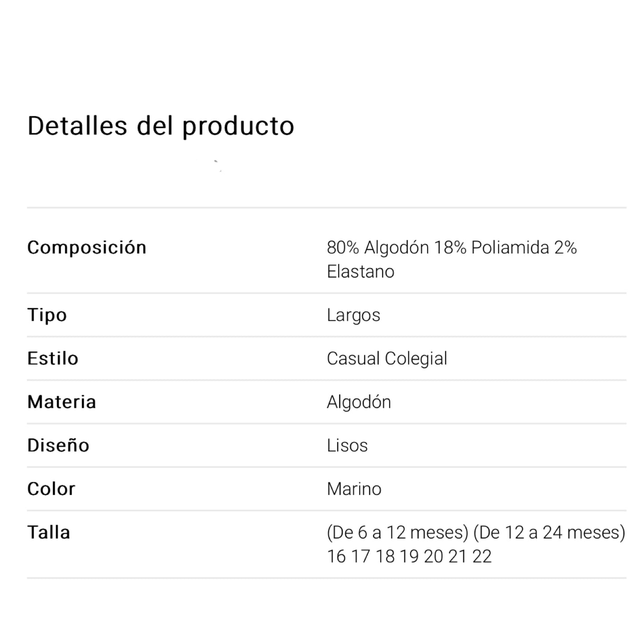Click size number 19 in Talla
Image resolution: width=644 pixels, height=644 pixels.
(x=409, y=557)
